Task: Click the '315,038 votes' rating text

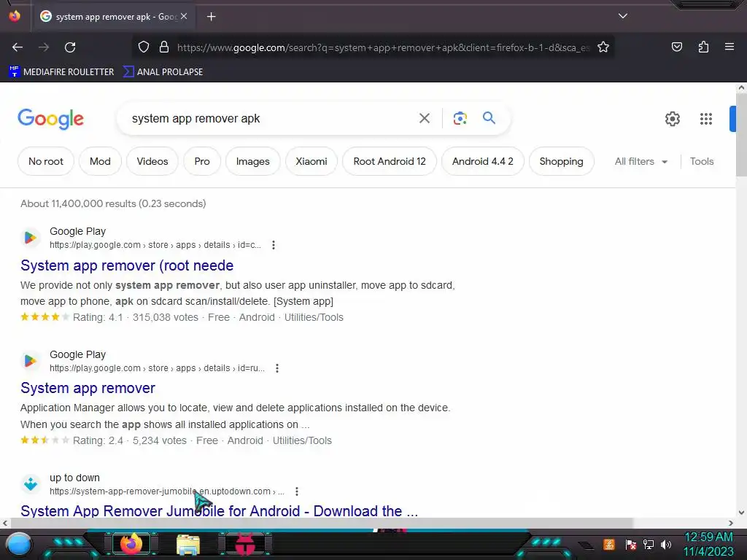Action: tap(166, 317)
